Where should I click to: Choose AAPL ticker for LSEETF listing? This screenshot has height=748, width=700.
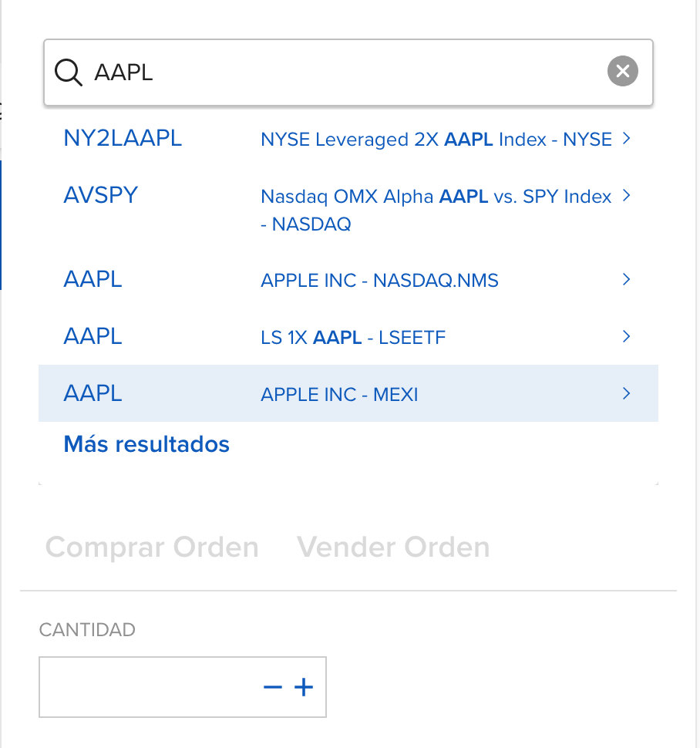tap(93, 336)
